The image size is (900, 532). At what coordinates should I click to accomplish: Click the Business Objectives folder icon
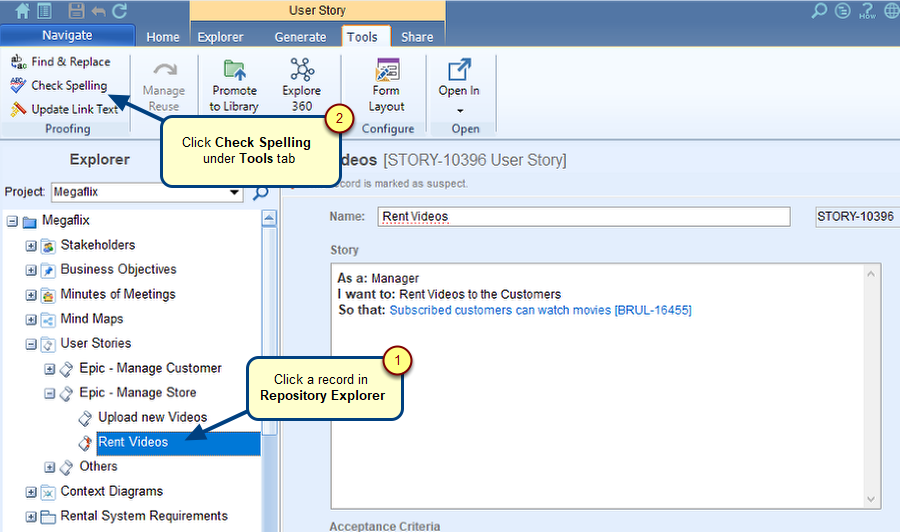[49, 270]
